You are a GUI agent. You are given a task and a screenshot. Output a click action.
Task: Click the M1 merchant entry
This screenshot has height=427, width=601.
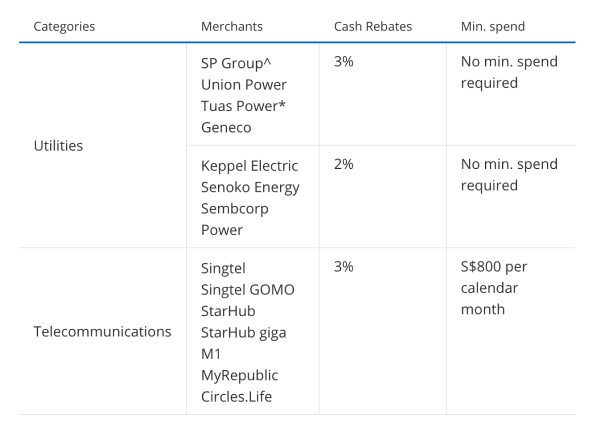[x=211, y=354]
